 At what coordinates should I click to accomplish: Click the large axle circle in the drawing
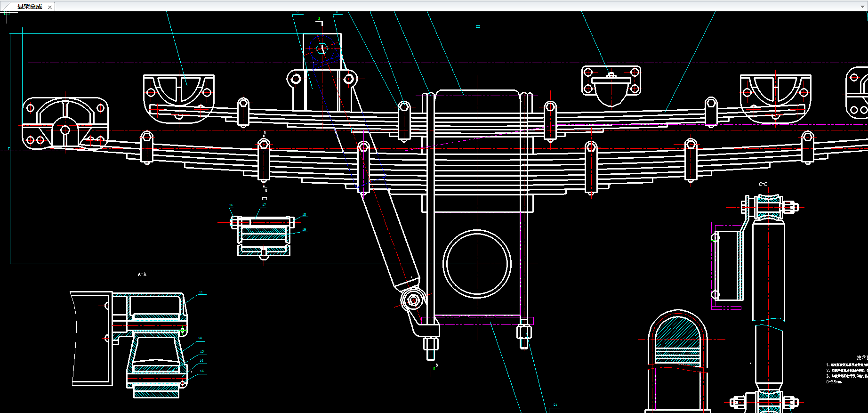click(x=477, y=264)
